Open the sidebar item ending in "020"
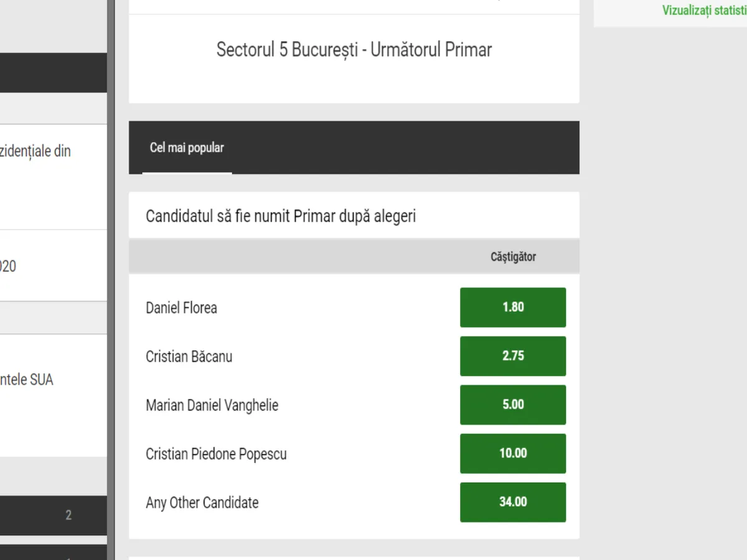Image resolution: width=747 pixels, height=560 pixels. (x=9, y=266)
